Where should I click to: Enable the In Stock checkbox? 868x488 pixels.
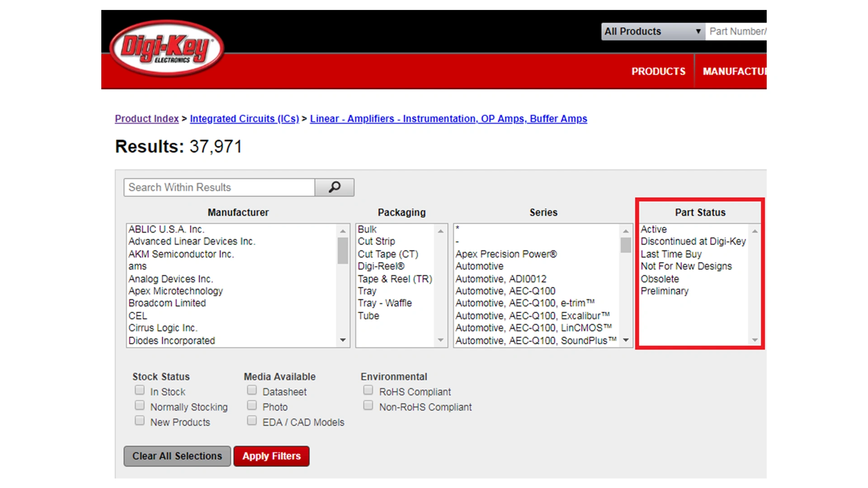(140, 390)
